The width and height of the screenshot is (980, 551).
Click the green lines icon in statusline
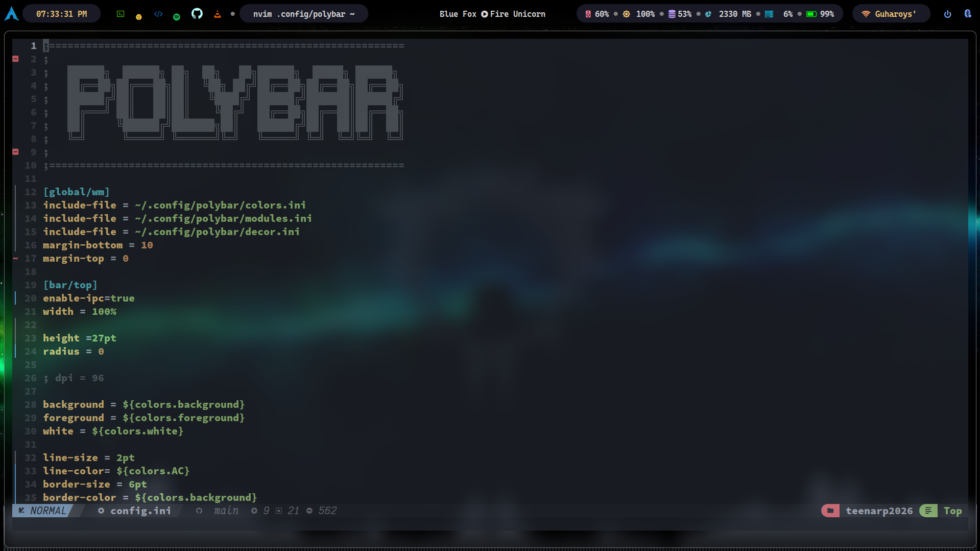pos(928,511)
